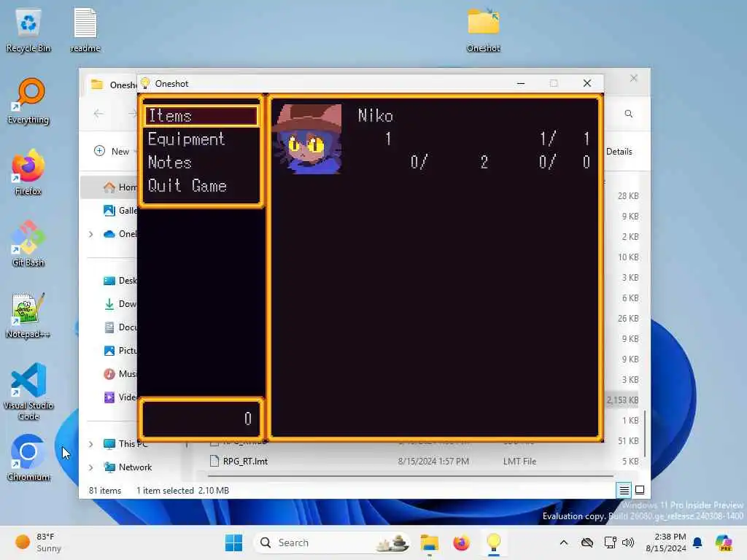
Task: Launch Notepad++ from the desktop
Action: pos(28,316)
